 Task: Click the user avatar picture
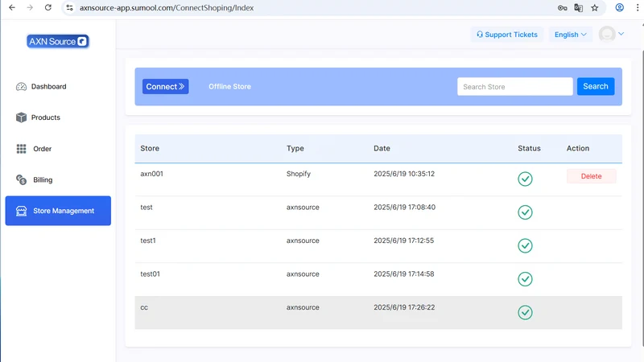607,34
